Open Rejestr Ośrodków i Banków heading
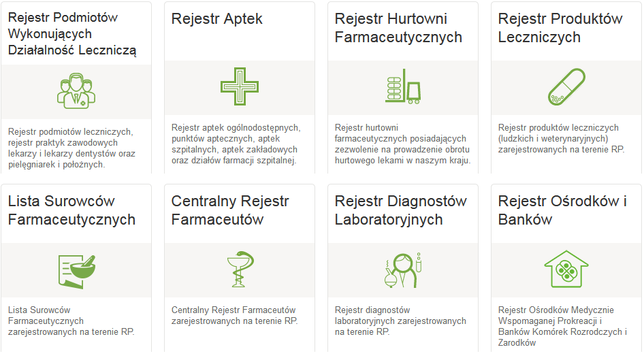Image resolution: width=644 pixels, height=358 pixels. [562, 210]
